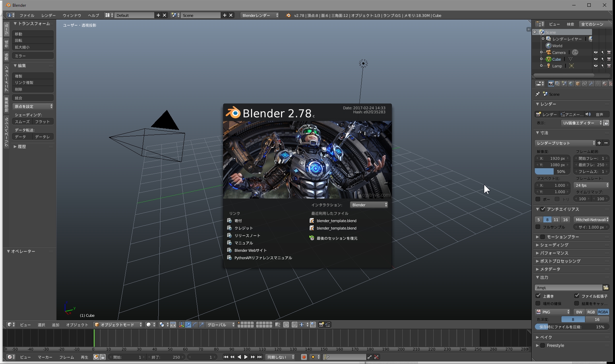
Task: Open the オブジェクトモード mode dropdown
Action: pos(118,325)
